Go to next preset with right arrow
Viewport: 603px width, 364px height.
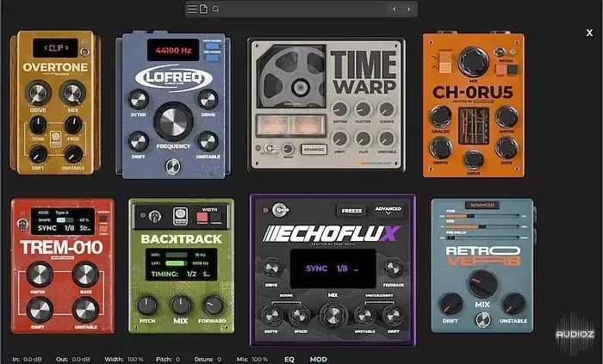[x=408, y=9]
